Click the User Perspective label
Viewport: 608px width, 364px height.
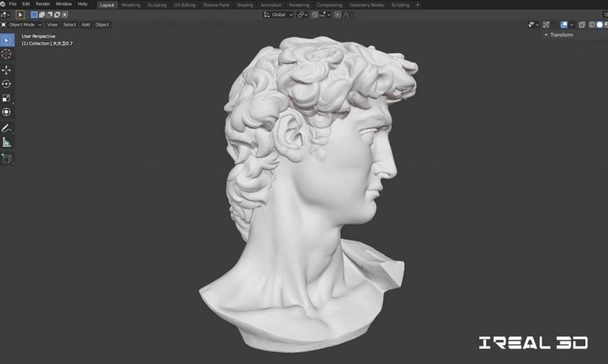click(x=38, y=37)
